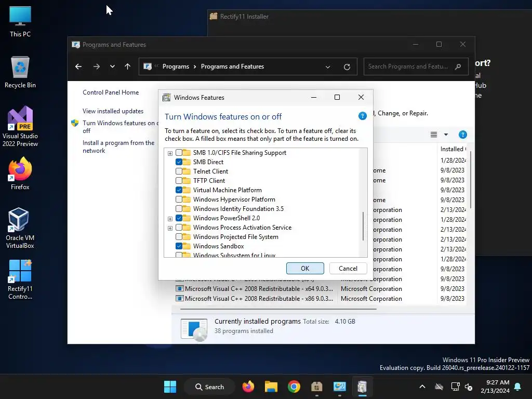
Task: Open Oracle VM VirtualBox desktop shortcut
Action: 20,228
